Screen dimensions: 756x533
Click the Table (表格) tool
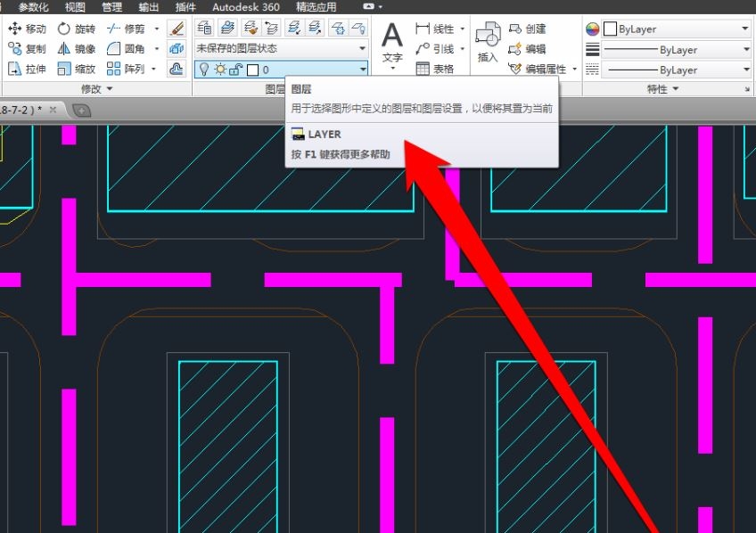[x=434, y=69]
